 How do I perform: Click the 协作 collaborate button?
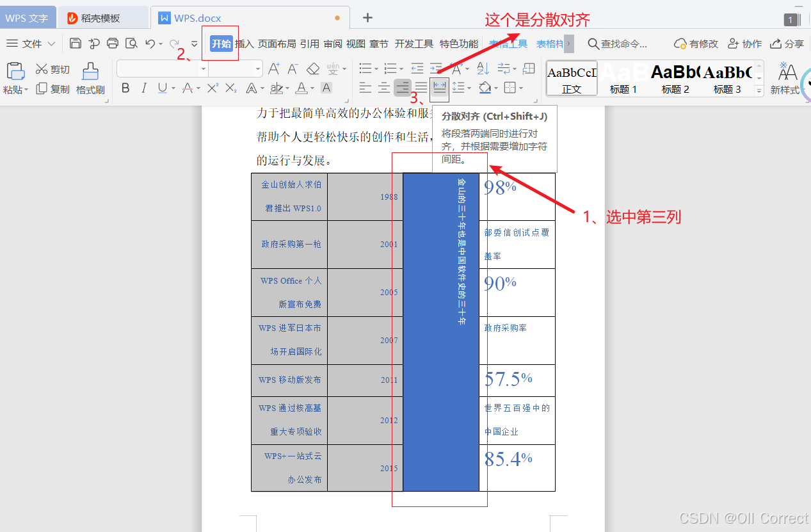point(745,44)
